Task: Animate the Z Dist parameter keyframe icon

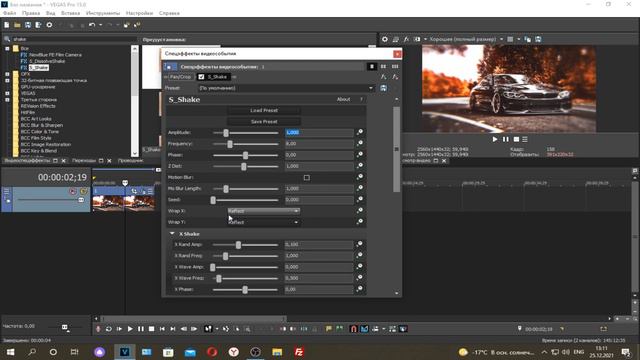Action: tap(360, 166)
